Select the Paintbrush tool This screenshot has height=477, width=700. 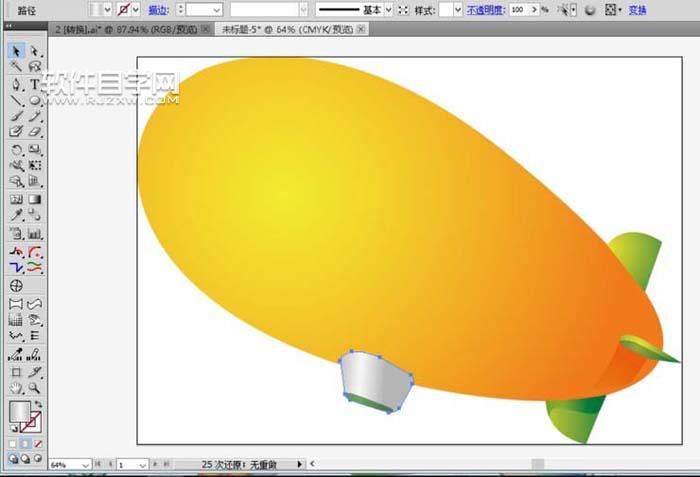(16, 116)
